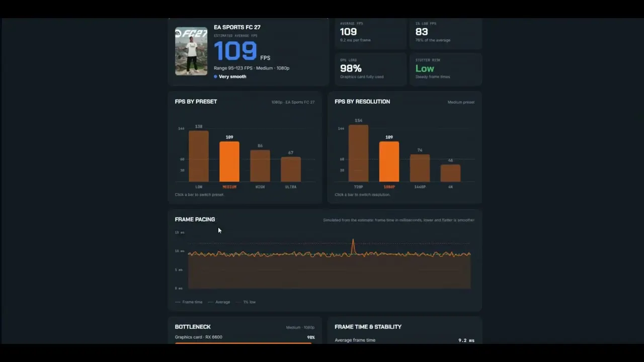Screen dimensions: 644x362
Task: Switch to the Low preset bar
Action: point(199,156)
